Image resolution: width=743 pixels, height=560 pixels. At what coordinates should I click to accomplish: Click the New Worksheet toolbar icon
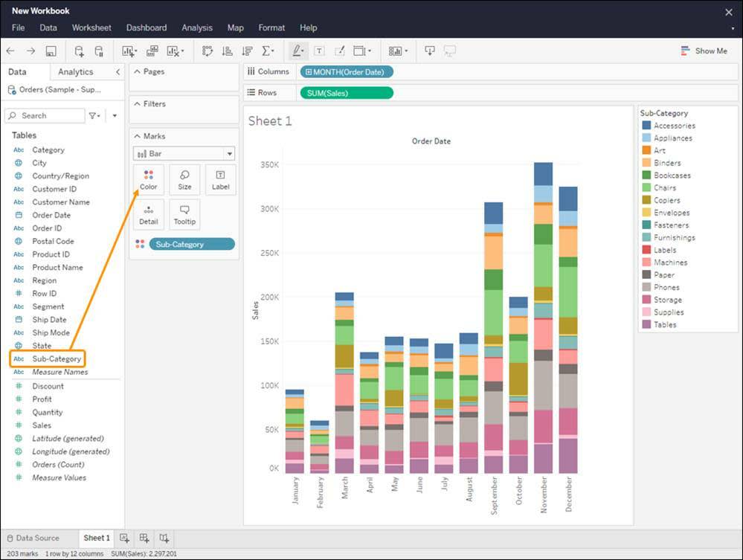tap(128, 51)
